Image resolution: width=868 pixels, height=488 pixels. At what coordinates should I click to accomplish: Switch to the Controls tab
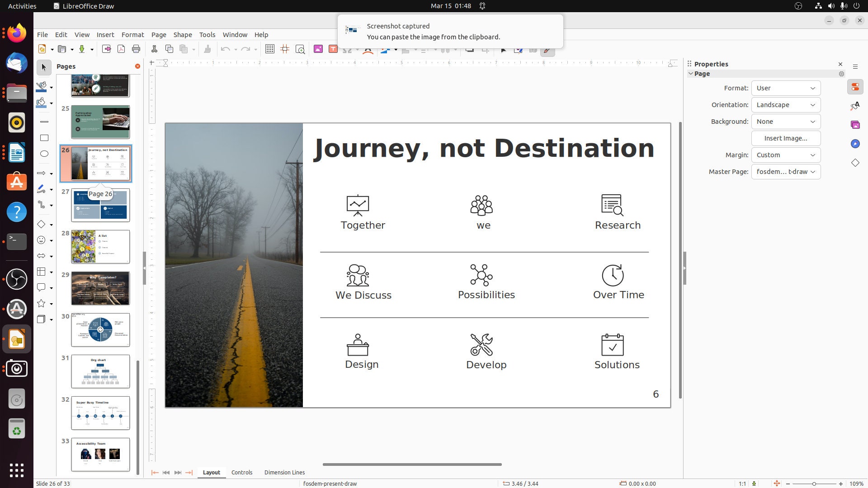(242, 472)
